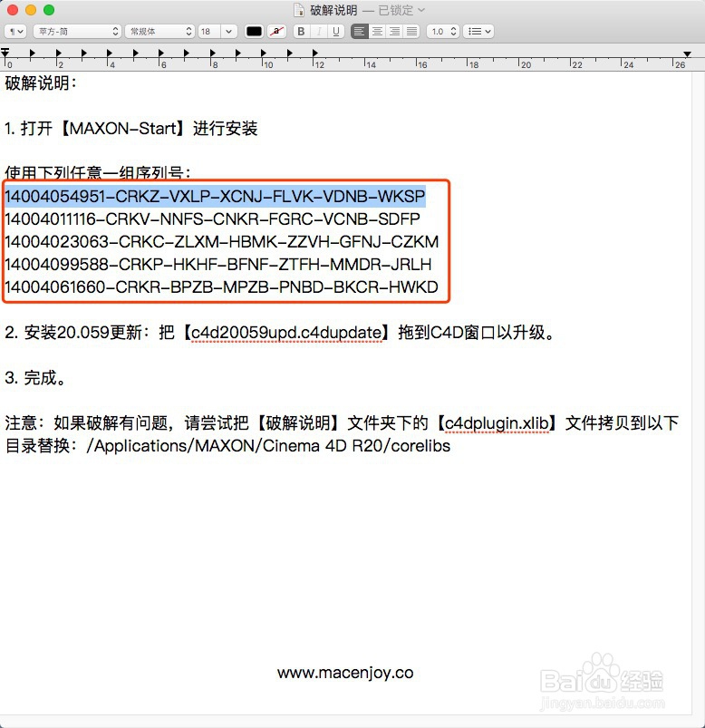
Task: Click the right margin marker on ruler
Action: tap(687, 54)
